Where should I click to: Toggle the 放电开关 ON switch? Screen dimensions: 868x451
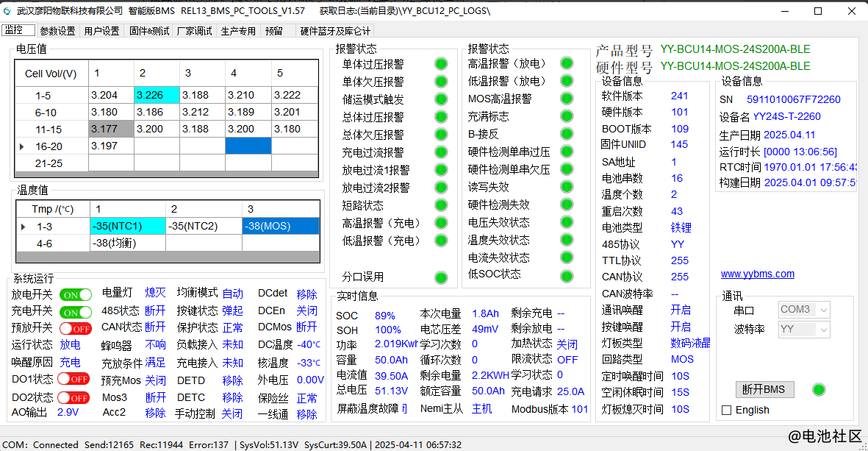click(75, 294)
